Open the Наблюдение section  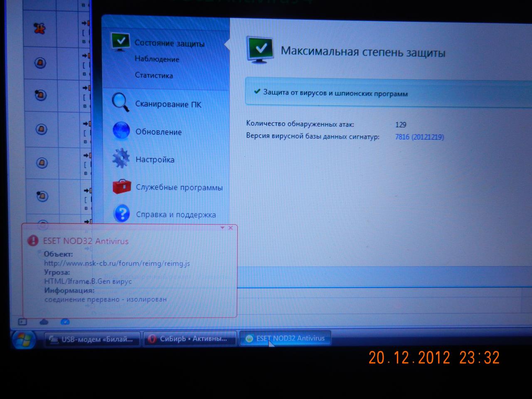coord(157,59)
